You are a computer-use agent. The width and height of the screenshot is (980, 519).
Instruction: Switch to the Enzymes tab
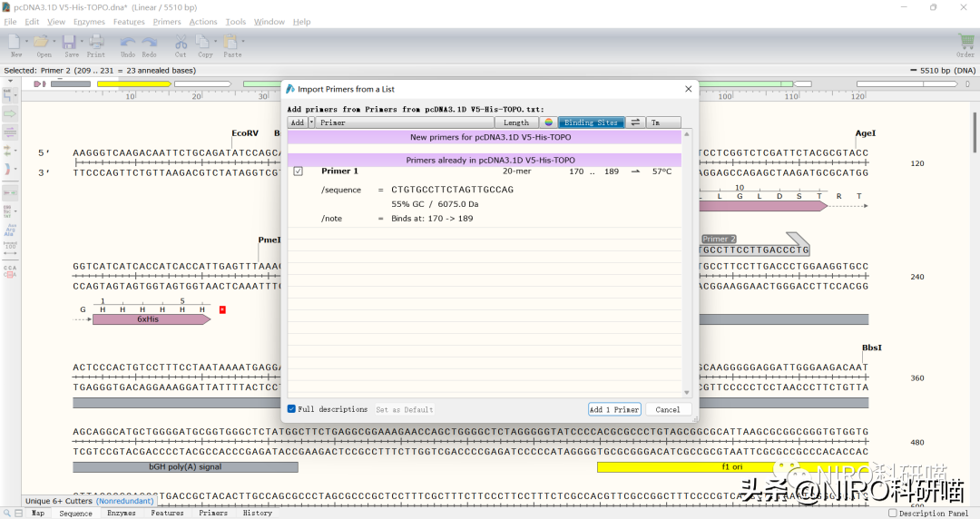point(121,514)
